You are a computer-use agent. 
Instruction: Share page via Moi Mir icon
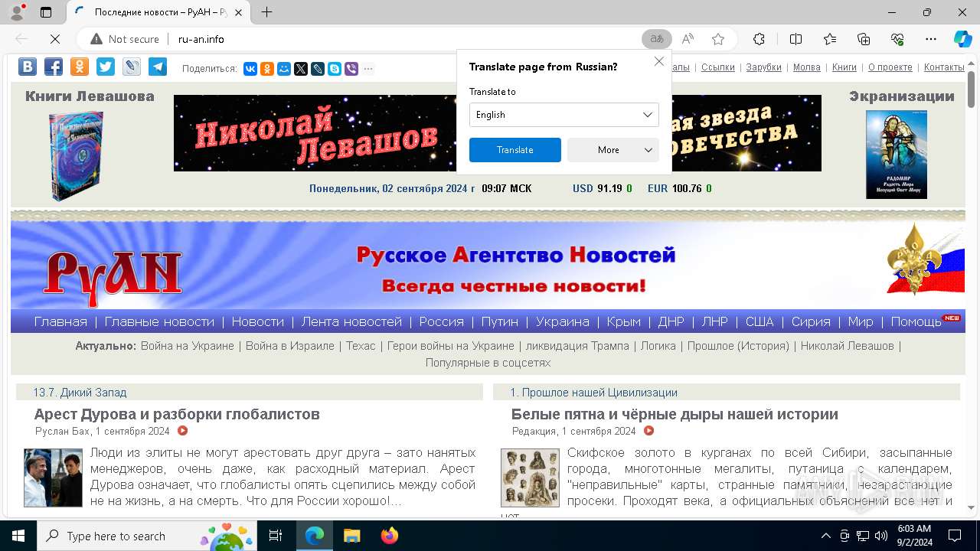click(x=284, y=69)
